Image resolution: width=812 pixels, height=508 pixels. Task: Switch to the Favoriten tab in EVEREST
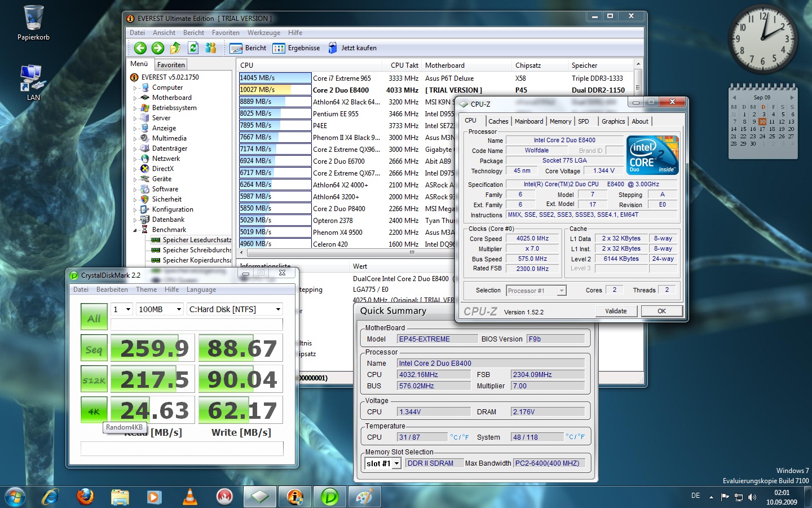(x=171, y=65)
